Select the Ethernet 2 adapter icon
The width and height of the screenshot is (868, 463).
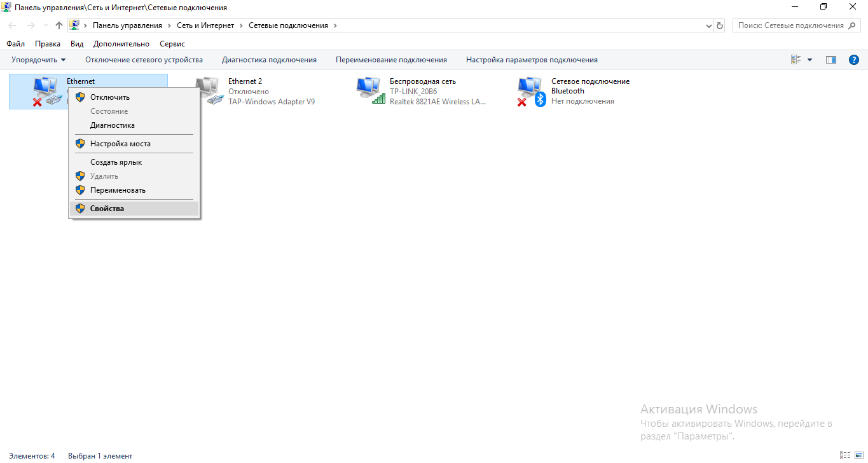coord(209,92)
